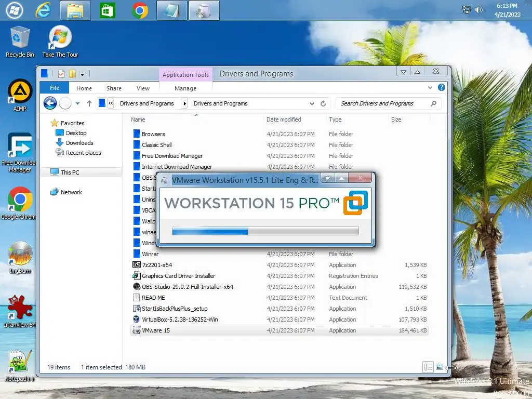This screenshot has width=532, height=399.
Task: Click Properties icon in quick access toolbar
Action: click(61, 74)
